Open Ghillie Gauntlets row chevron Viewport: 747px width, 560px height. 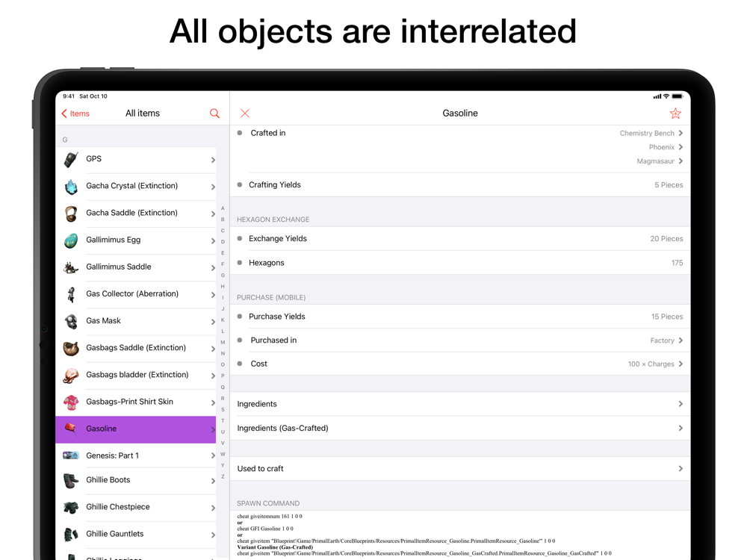pos(213,535)
